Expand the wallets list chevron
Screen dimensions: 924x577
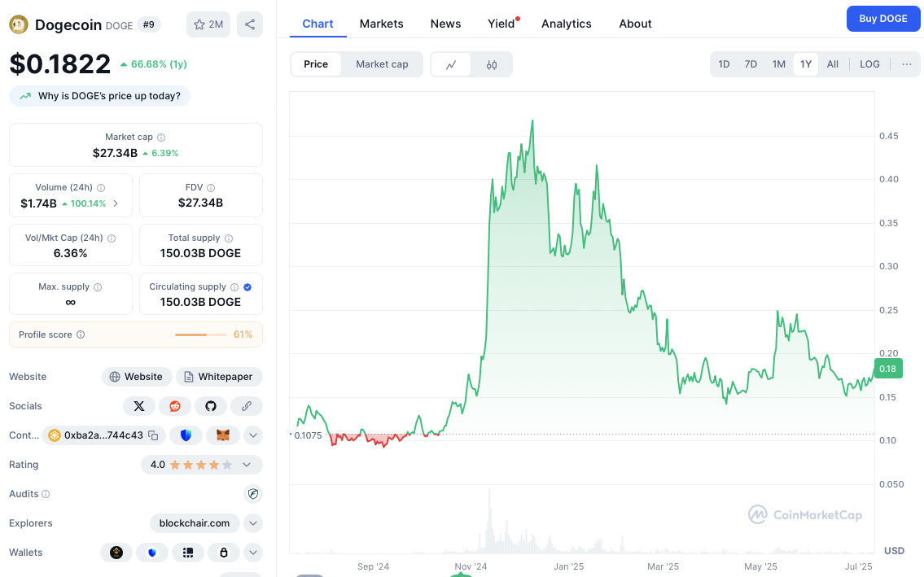pos(253,553)
